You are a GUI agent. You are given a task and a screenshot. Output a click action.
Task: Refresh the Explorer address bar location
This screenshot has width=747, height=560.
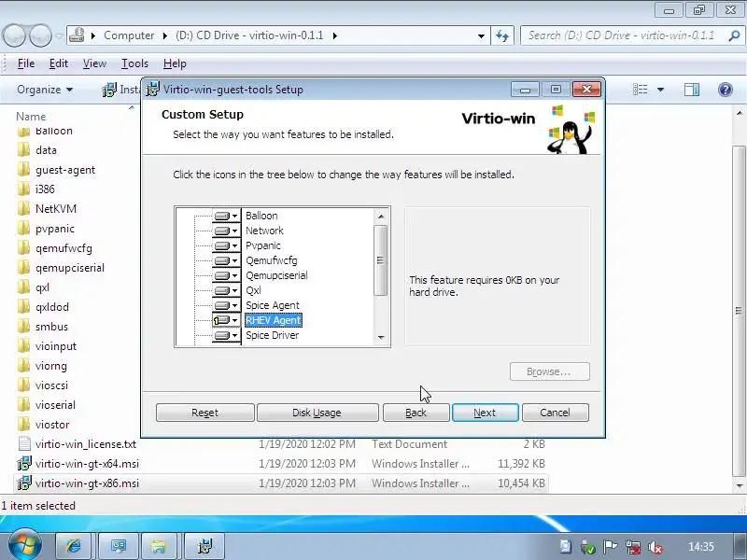tap(502, 35)
